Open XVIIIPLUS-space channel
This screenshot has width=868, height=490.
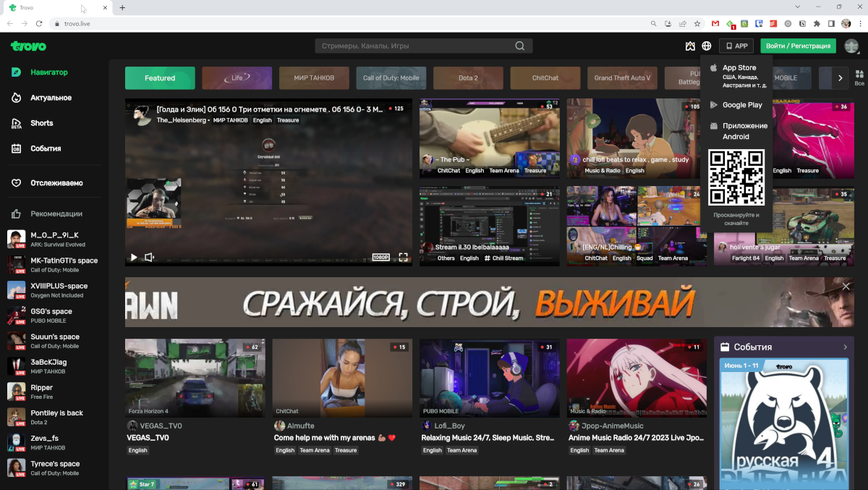point(54,290)
